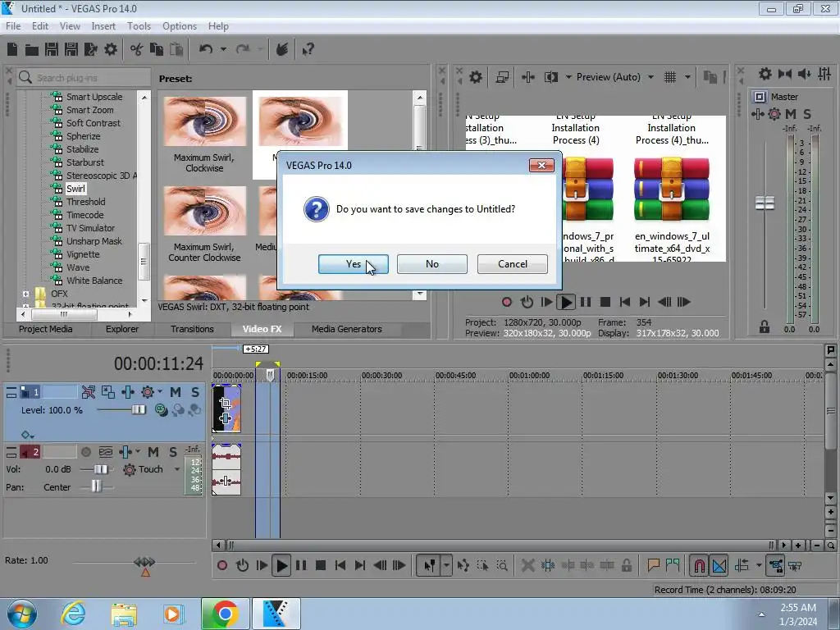Click the Insert Marker icon
Image resolution: width=840 pixels, height=630 pixels.
653,565
